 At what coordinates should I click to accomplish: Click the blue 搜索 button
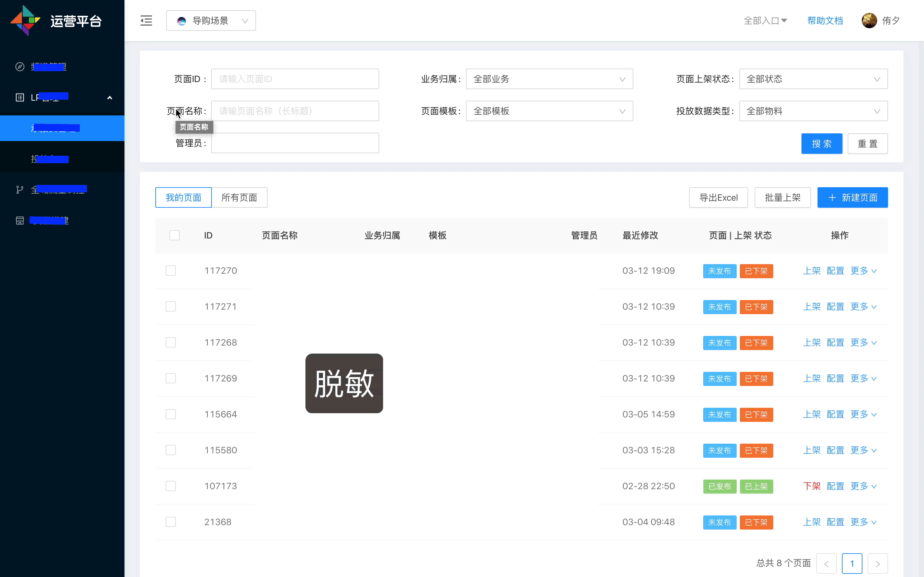[821, 144]
